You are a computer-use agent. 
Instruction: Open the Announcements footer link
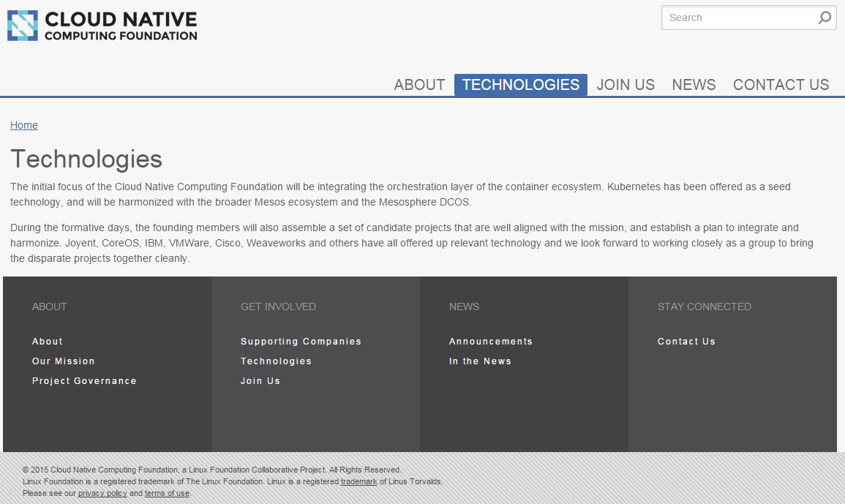[490, 341]
